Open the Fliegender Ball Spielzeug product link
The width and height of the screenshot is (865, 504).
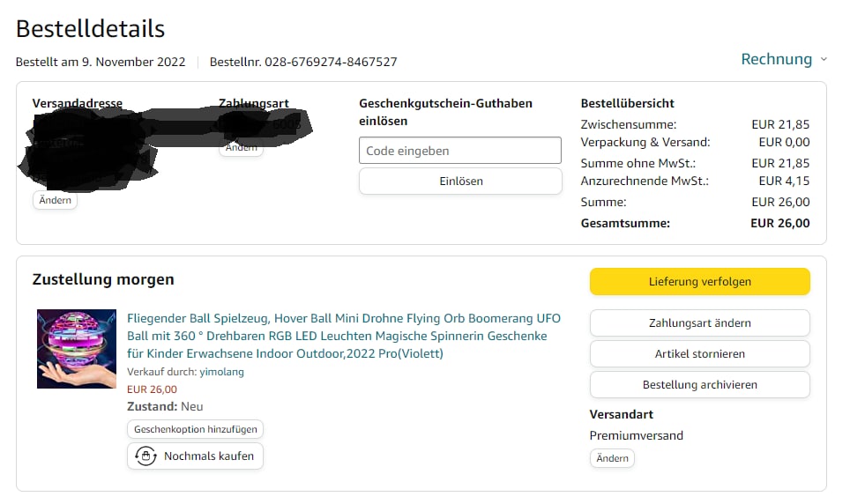[344, 336]
